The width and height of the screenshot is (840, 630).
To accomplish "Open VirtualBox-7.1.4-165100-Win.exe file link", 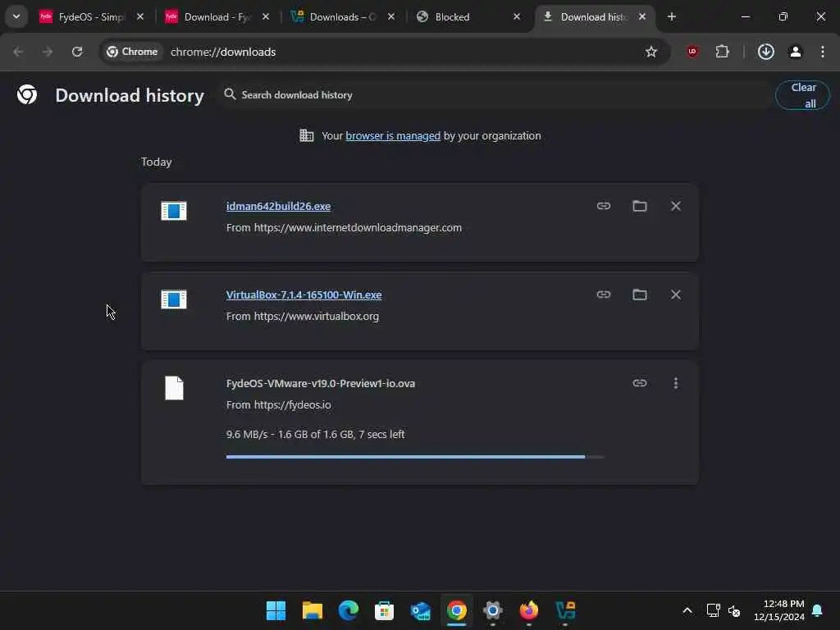I will pyautogui.click(x=304, y=294).
